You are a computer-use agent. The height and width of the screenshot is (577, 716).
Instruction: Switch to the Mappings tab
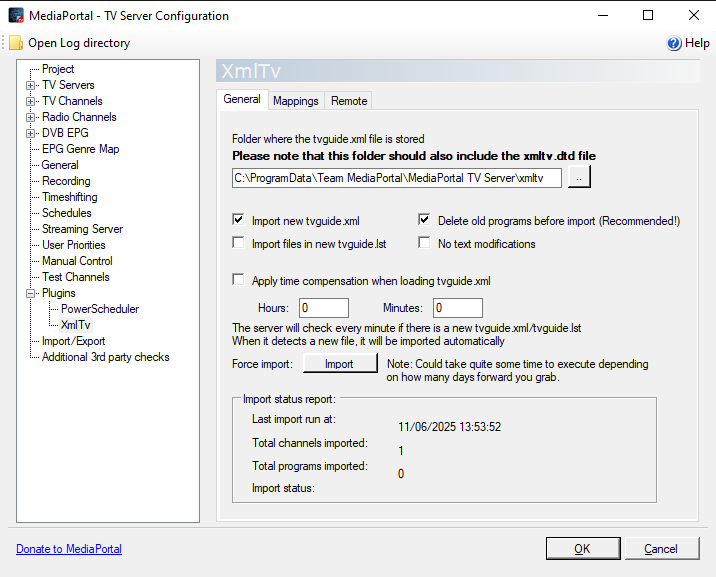pyautogui.click(x=295, y=101)
